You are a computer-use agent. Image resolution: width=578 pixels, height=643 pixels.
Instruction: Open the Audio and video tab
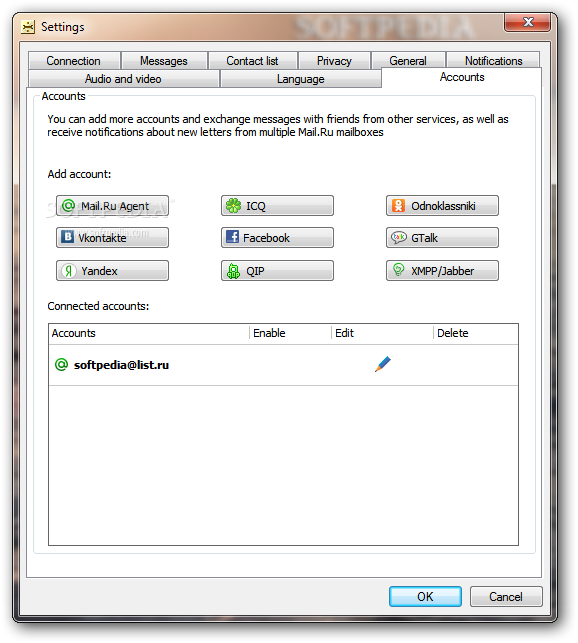coord(123,79)
